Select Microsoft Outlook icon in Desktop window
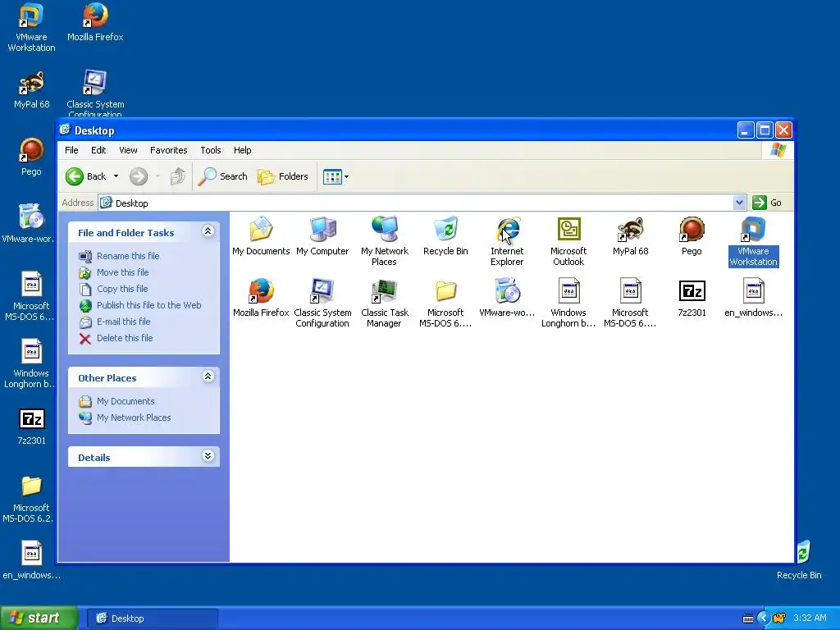 tap(568, 241)
